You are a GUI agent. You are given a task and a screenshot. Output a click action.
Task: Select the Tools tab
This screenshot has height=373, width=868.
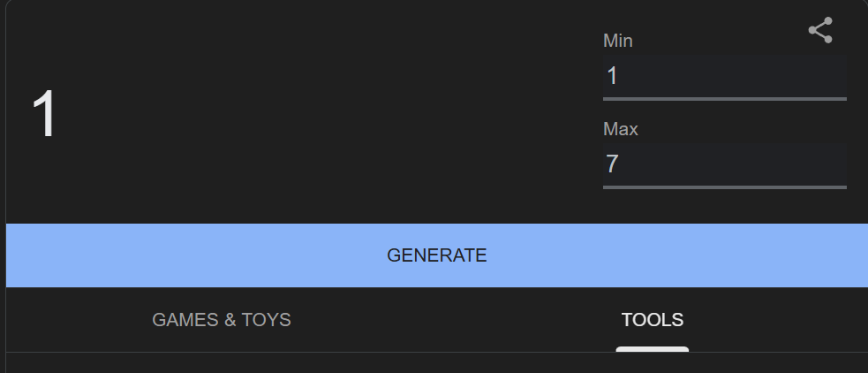652,320
